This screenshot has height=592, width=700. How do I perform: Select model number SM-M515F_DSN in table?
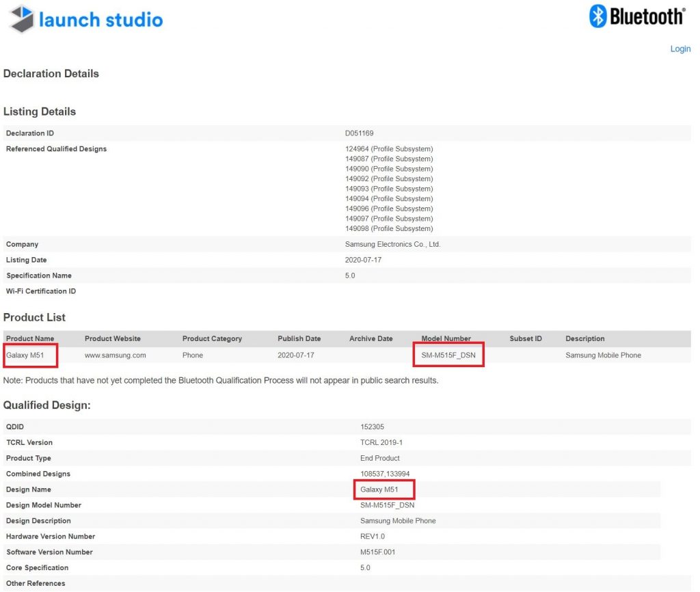pos(448,355)
